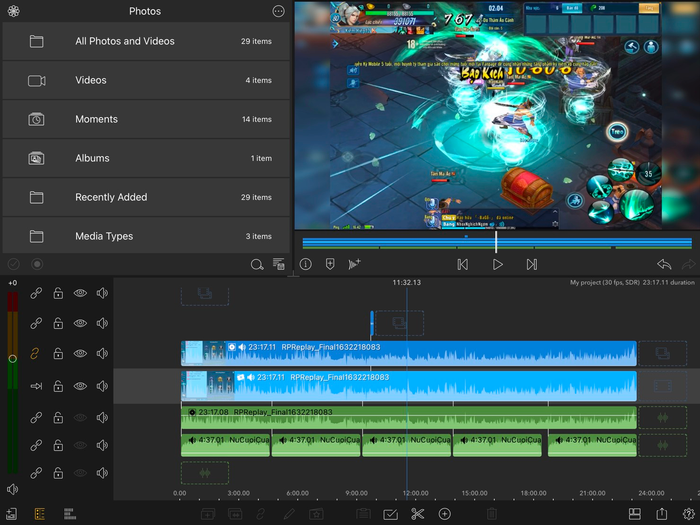The image size is (700, 525).
Task: Click the '4 items' count for Videos
Action: [x=258, y=80]
